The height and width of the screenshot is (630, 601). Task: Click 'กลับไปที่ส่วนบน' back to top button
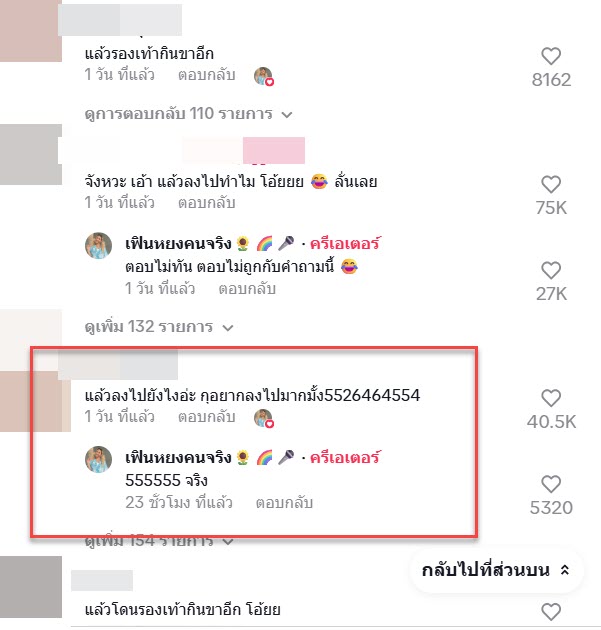tap(496, 570)
